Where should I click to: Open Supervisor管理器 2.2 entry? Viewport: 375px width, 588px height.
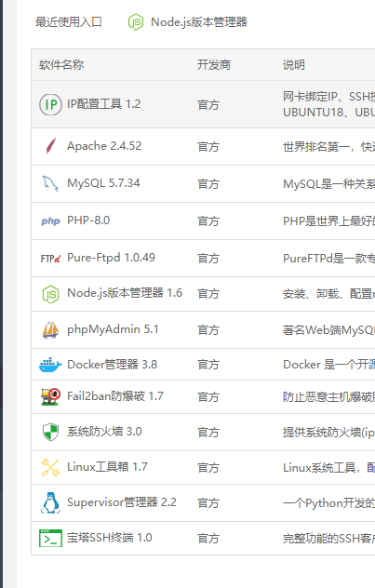coord(122,502)
